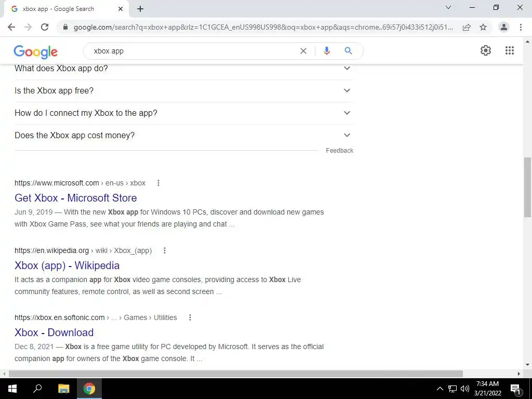Open Chrome profile avatar
532x399 pixels.
(x=504, y=27)
